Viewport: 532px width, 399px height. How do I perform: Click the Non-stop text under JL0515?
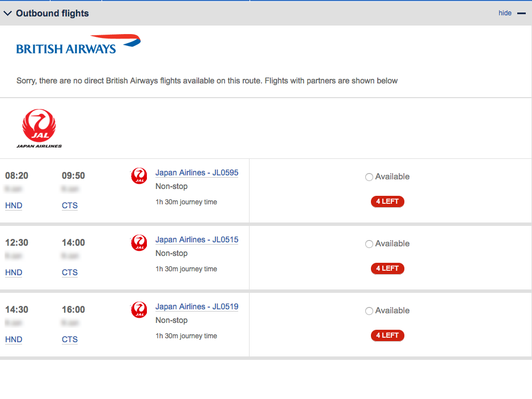[171, 253]
